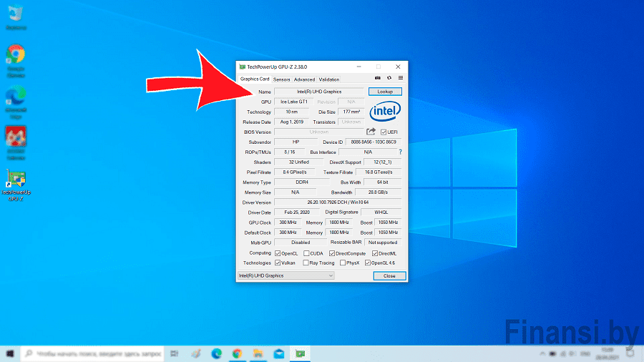Click the Close button at the bottom
This screenshot has width=644, height=362.
point(389,276)
